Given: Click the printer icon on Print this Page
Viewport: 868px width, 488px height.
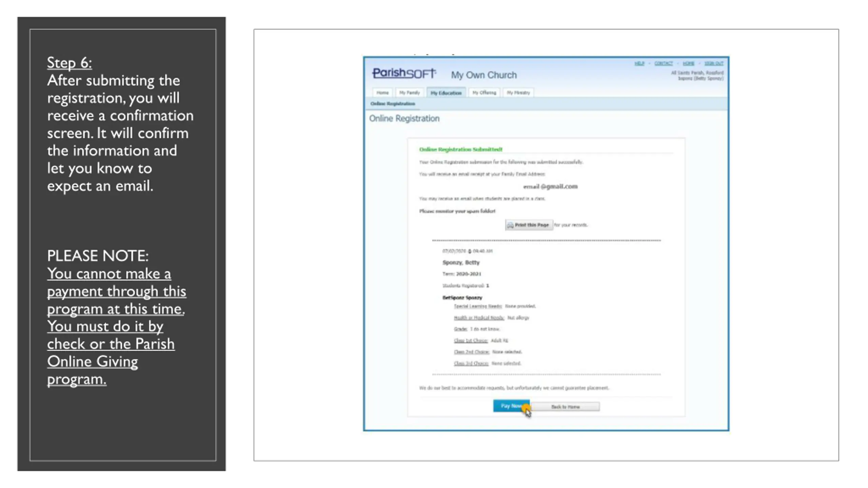Looking at the screenshot, I should click(510, 225).
